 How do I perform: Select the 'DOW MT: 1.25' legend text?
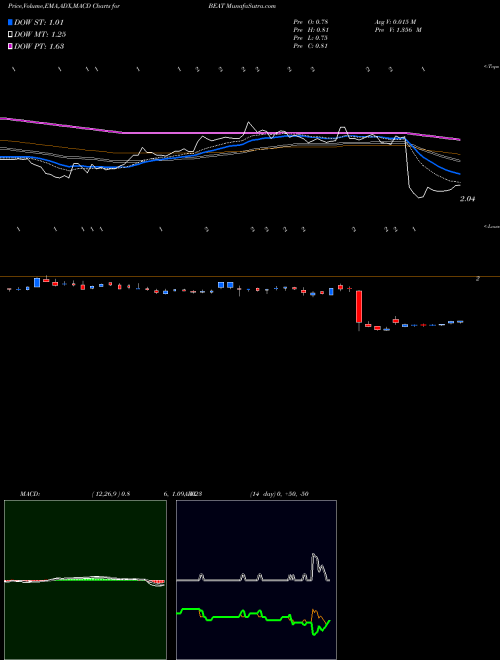point(40,35)
